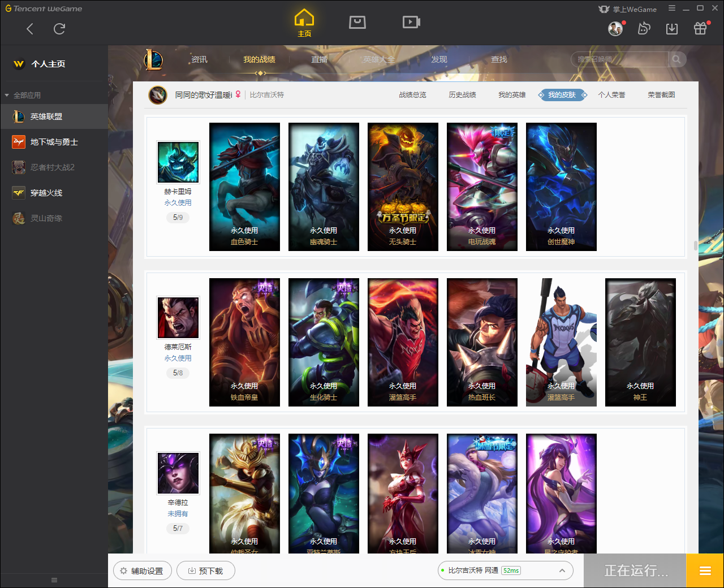Click the 5/7 skin count badge
724x588 pixels.
click(178, 528)
